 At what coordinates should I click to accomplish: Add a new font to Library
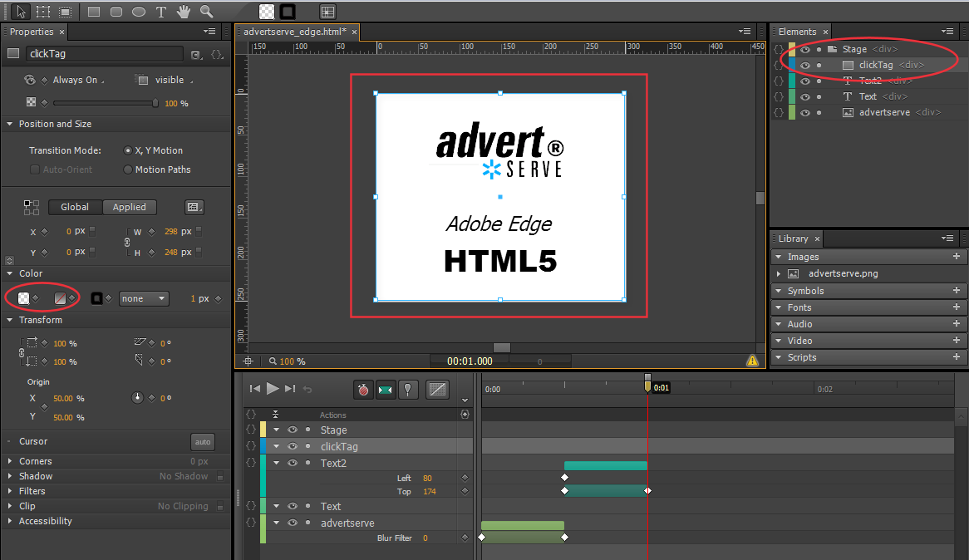956,307
